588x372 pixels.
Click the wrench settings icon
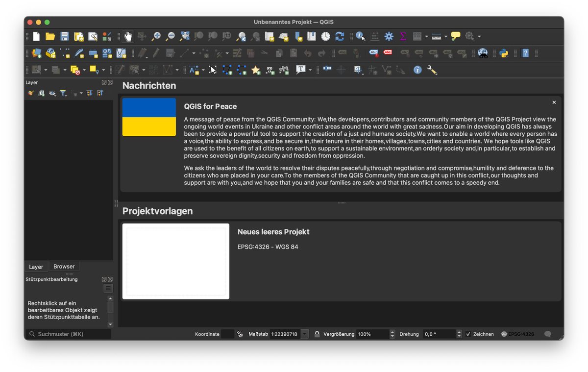[x=432, y=70]
